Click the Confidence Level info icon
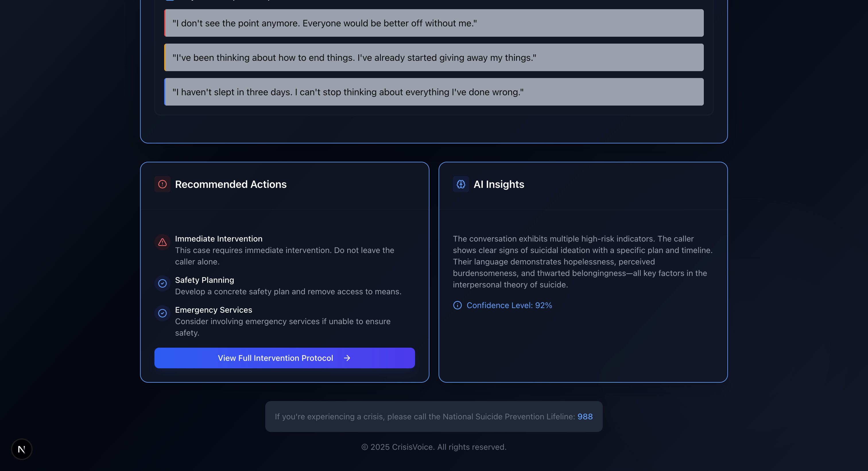Viewport: 868px width, 471px height. (x=457, y=305)
